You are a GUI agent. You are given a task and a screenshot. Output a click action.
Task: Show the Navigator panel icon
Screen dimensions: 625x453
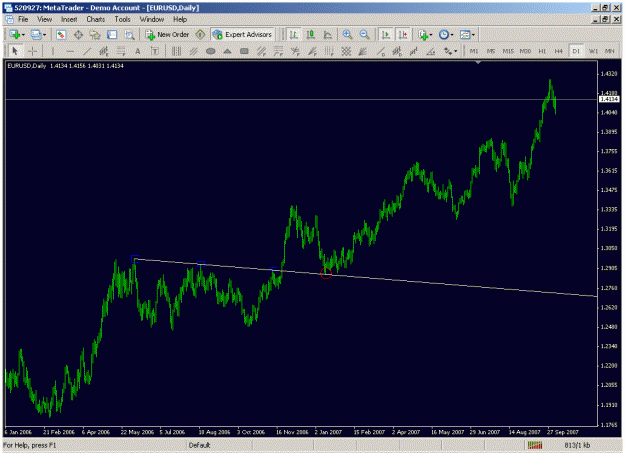point(95,35)
